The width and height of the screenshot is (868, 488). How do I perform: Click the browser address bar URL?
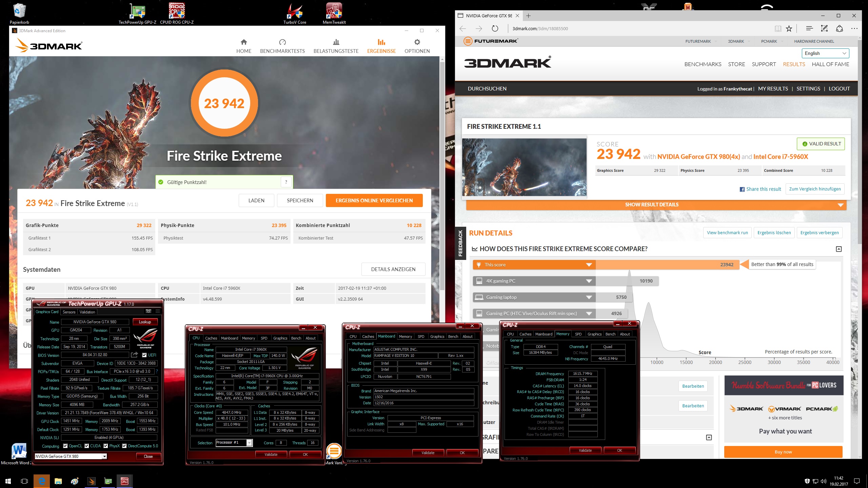(540, 28)
